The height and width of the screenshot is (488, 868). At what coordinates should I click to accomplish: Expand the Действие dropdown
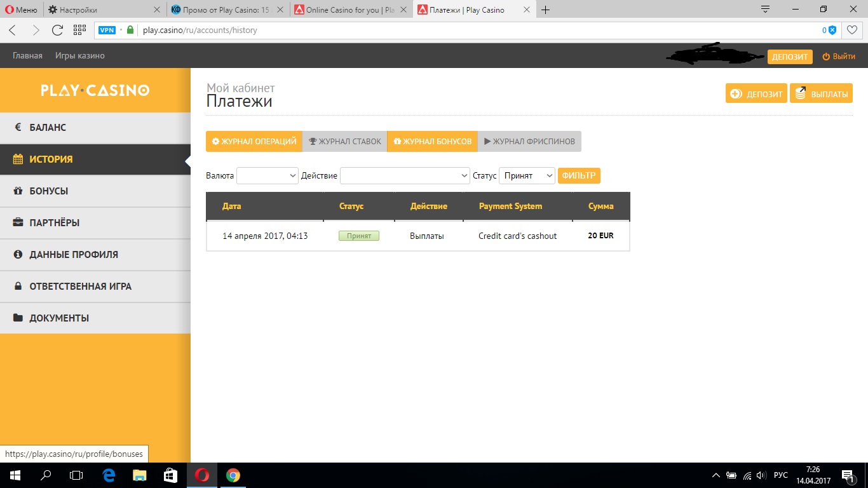click(405, 175)
